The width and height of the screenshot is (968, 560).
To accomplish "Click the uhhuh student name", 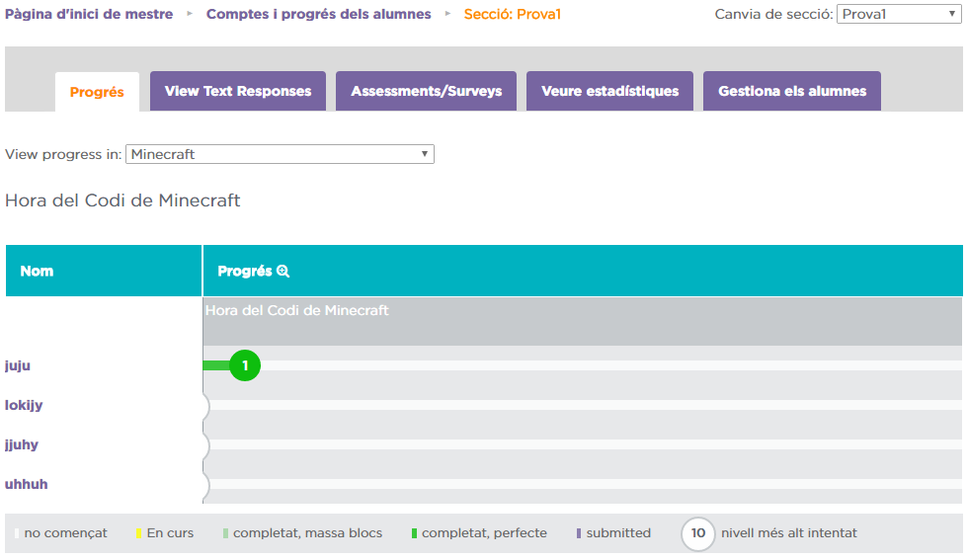I will [x=27, y=484].
